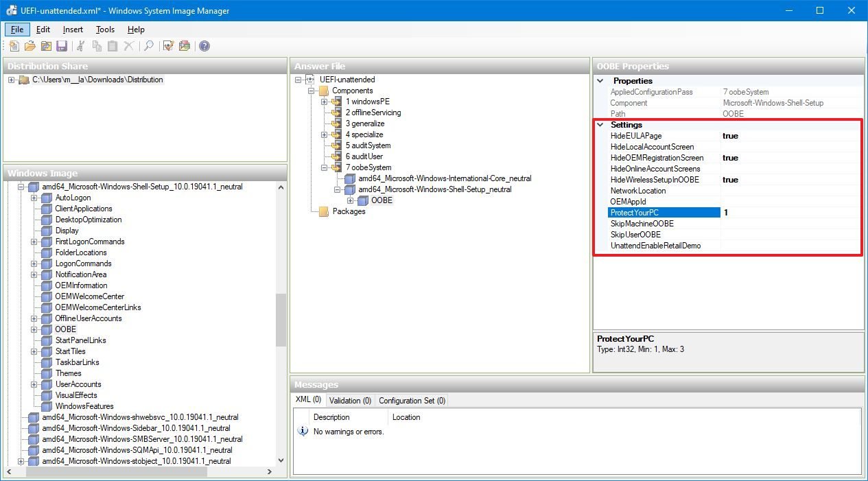Select OEMInformation in Windows Image
The height and width of the screenshot is (481, 868).
tap(81, 285)
